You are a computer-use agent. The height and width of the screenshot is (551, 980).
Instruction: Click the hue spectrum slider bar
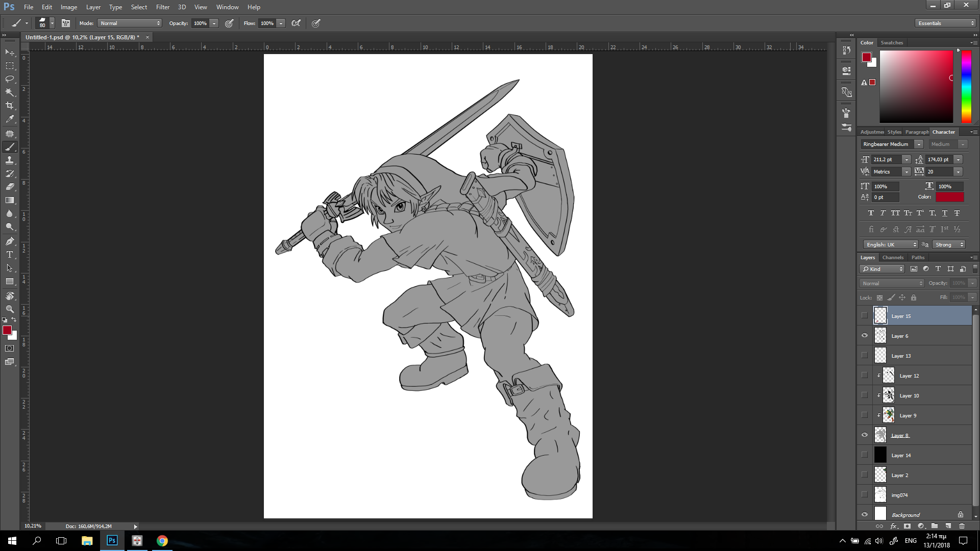point(966,87)
